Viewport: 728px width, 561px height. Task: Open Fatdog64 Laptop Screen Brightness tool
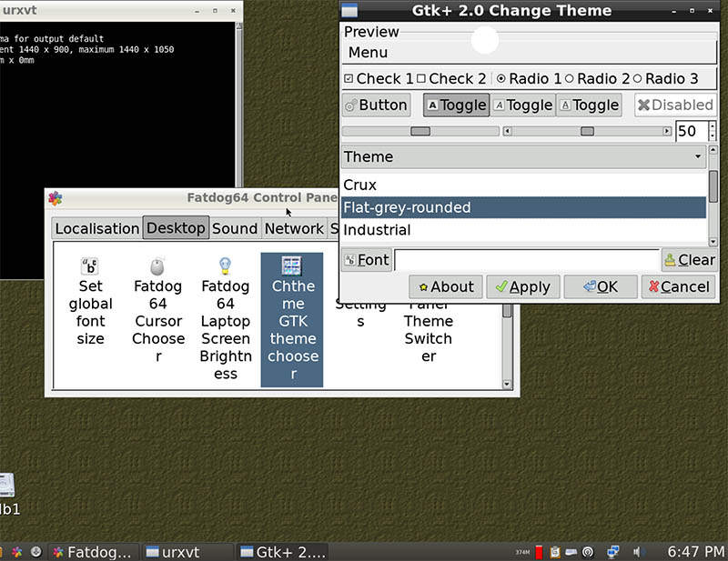226,319
